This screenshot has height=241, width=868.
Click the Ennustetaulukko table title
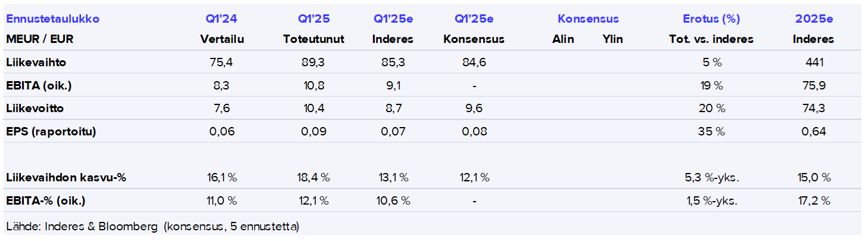point(52,19)
